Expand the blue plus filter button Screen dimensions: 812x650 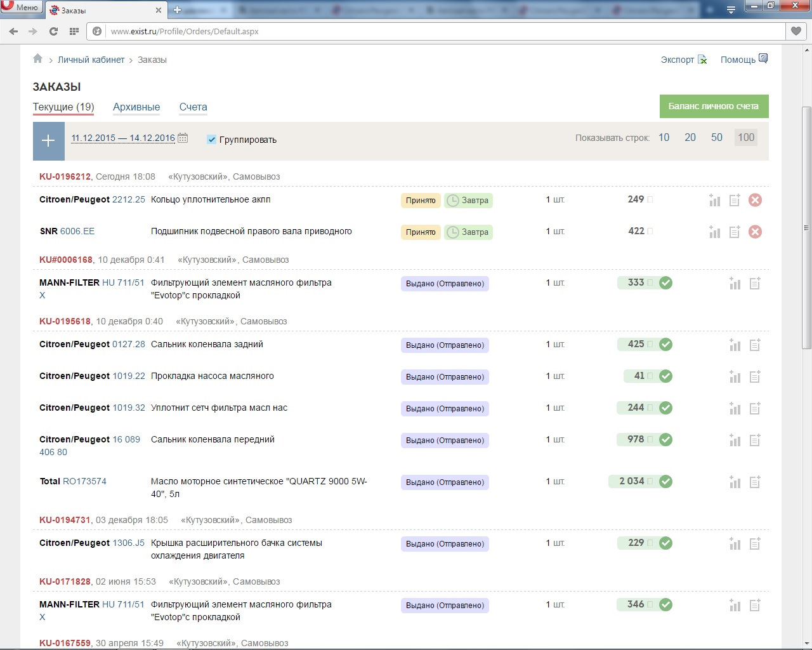click(49, 141)
